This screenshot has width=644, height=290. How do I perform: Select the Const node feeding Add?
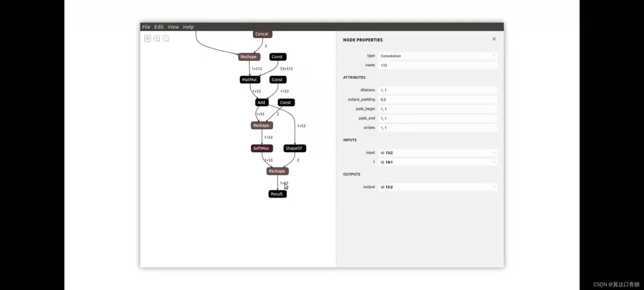(x=278, y=79)
